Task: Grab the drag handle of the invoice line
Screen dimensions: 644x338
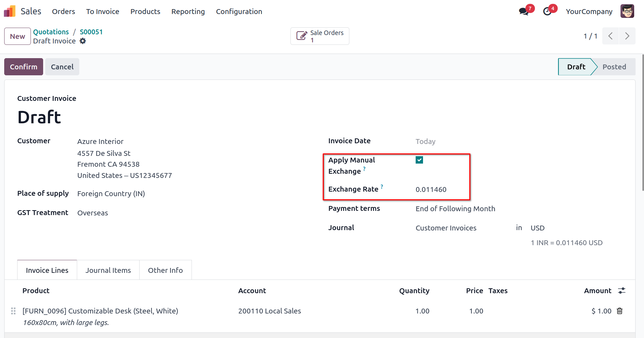Action: pos(13,311)
